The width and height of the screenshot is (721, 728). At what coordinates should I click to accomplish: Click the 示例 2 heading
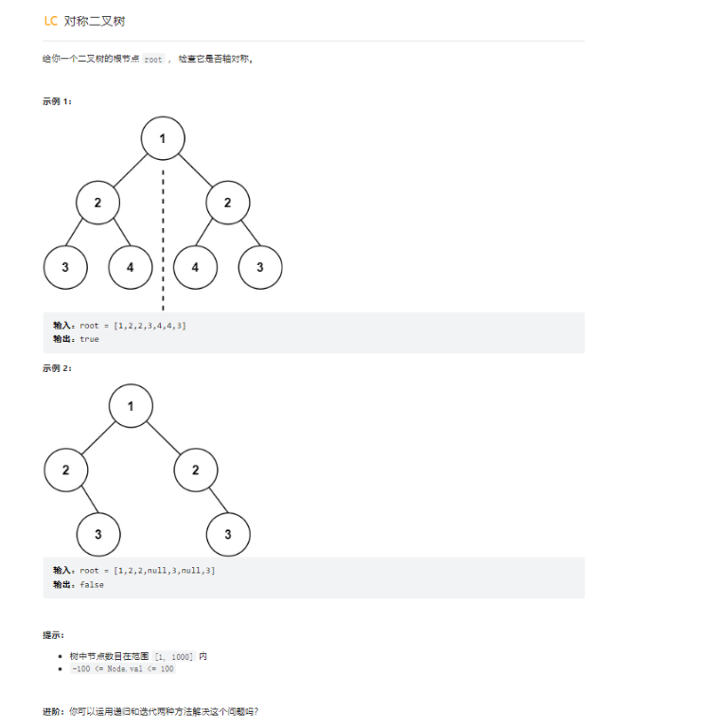pos(57,368)
